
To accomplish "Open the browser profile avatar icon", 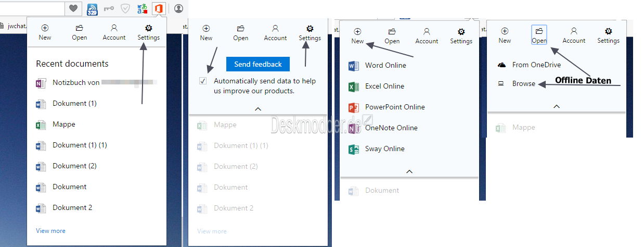I will [178, 9].
